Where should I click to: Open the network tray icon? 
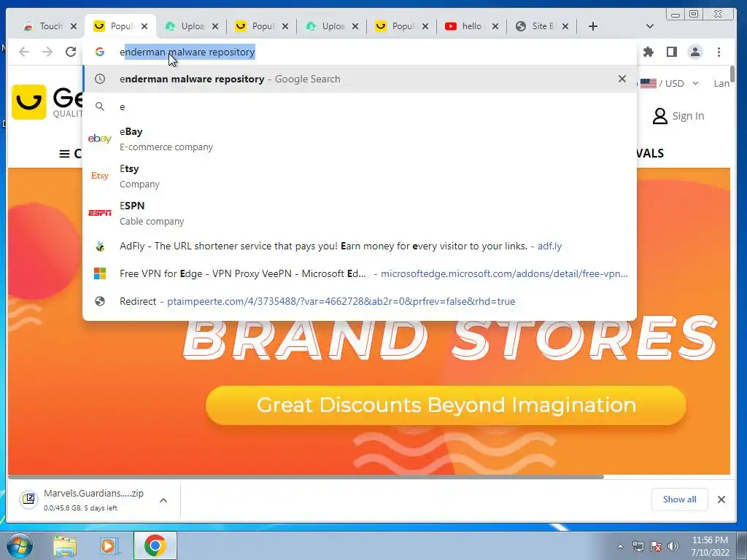[x=638, y=546]
